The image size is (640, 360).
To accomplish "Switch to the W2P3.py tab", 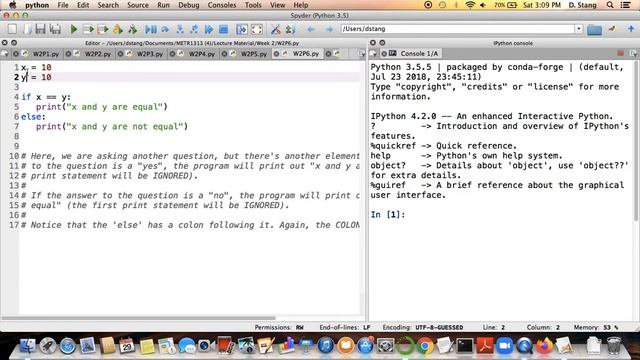I will [149, 53].
